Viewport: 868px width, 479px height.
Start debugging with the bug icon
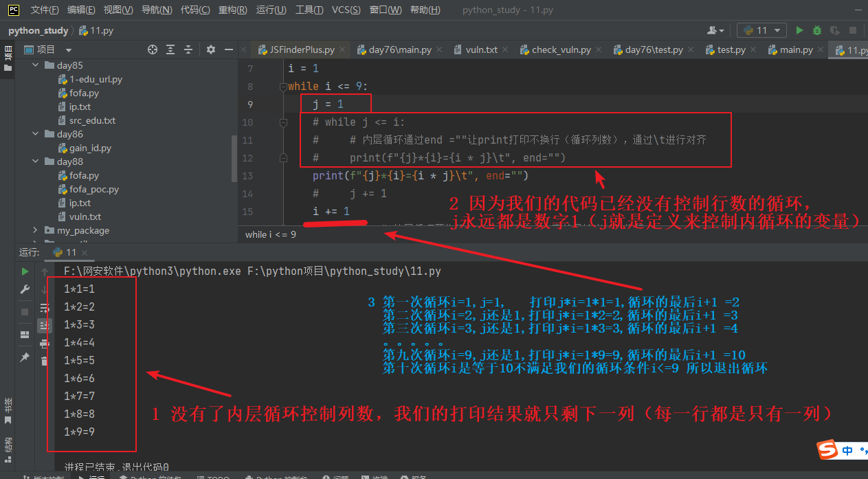tap(817, 30)
